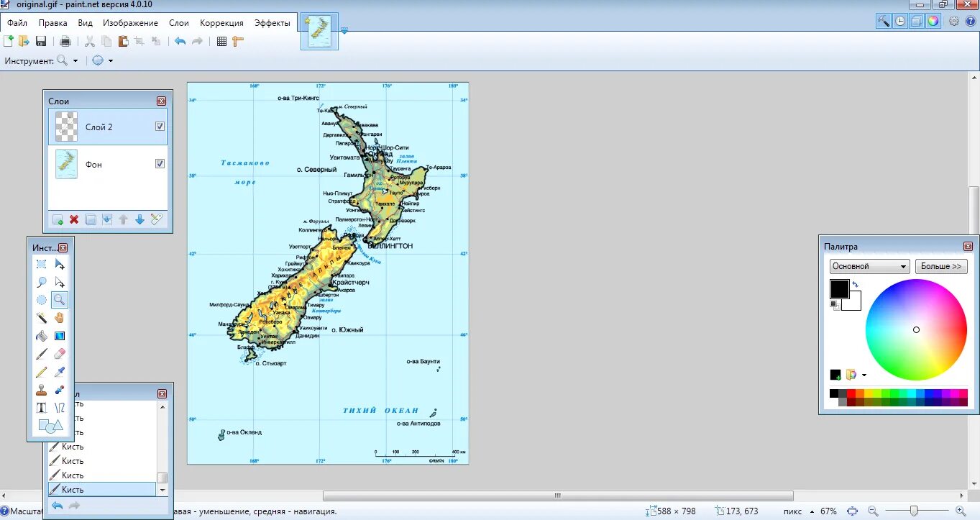980x520 pixels.
Task: Open the Основной color mode dropdown
Action: pyautogui.click(x=870, y=266)
